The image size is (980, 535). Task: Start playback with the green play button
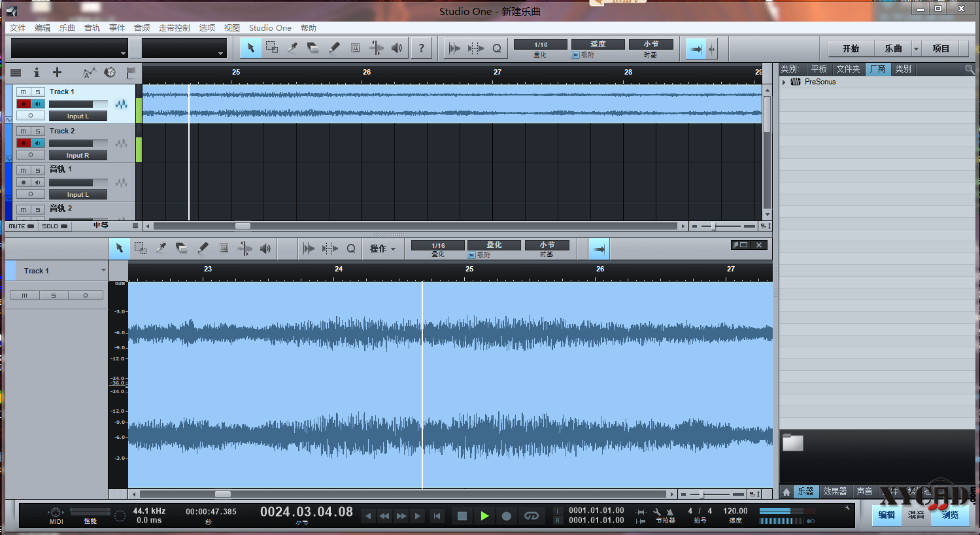coord(484,516)
